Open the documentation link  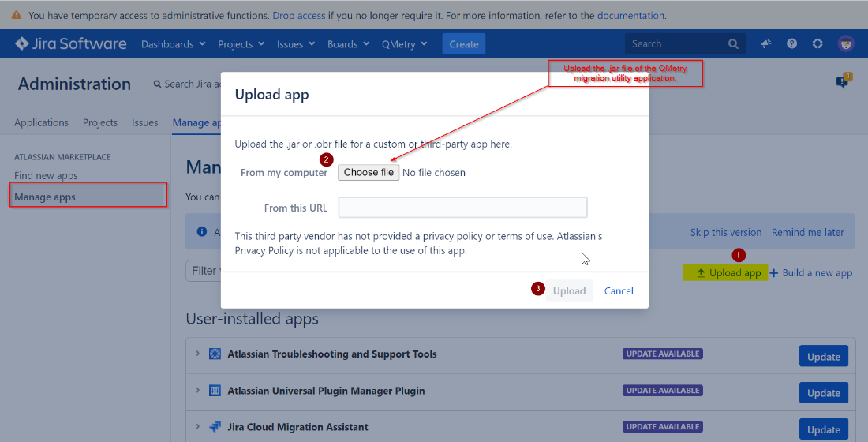click(630, 16)
